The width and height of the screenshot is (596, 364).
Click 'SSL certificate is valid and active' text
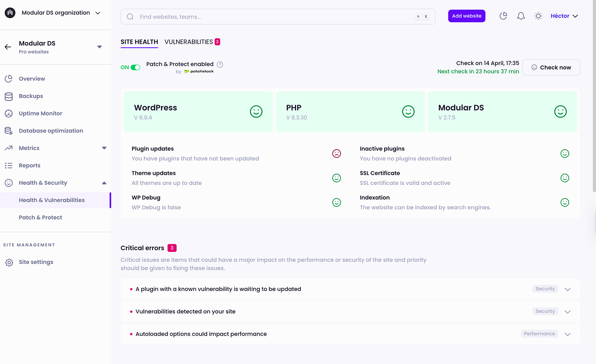405,183
